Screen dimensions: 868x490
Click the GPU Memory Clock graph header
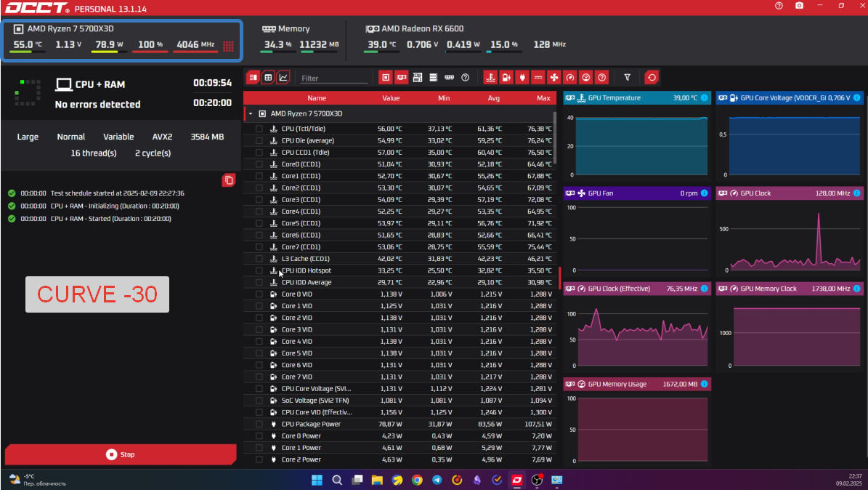point(790,288)
